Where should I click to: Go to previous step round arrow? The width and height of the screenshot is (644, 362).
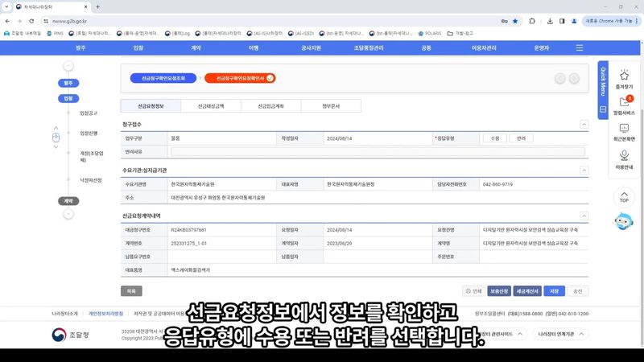[560, 78]
